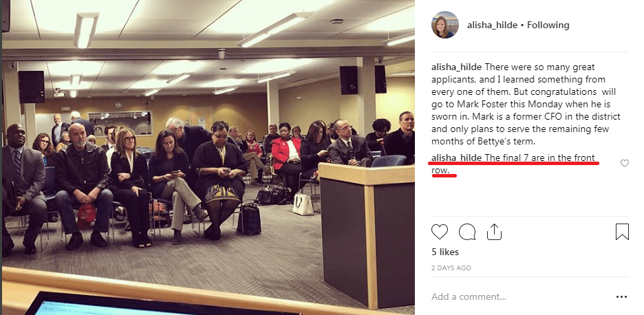Click the white handbag on the photo floor
Image resolution: width=644 pixels, height=315 pixels.
click(x=303, y=204)
